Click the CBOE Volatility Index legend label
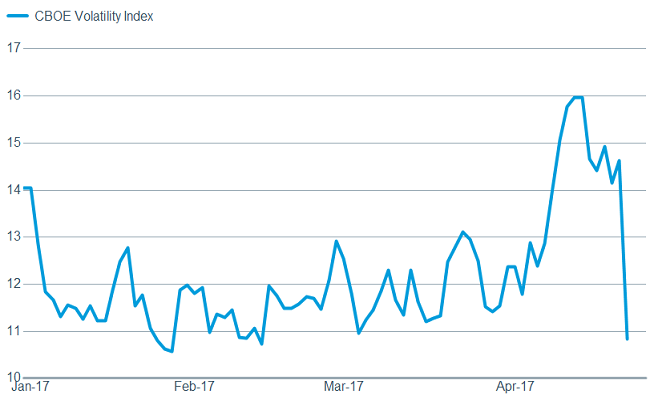 (x=94, y=16)
